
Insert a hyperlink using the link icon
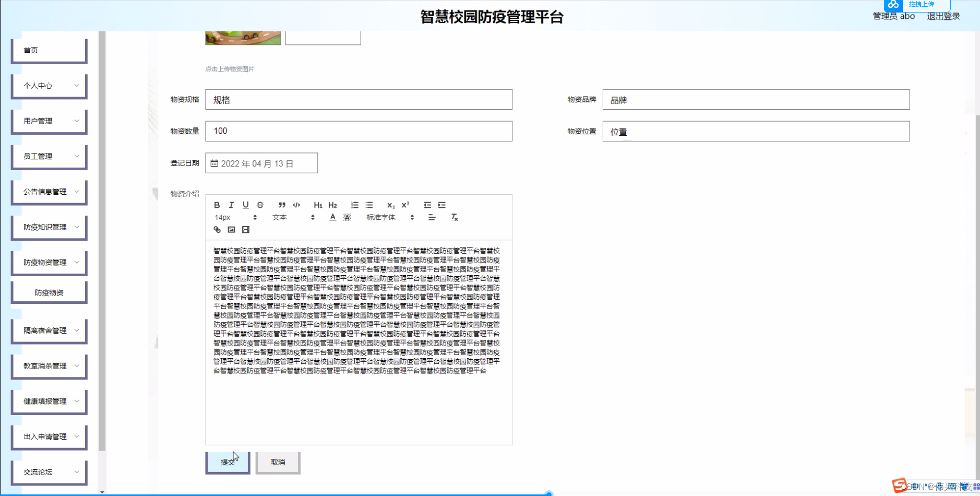218,229
